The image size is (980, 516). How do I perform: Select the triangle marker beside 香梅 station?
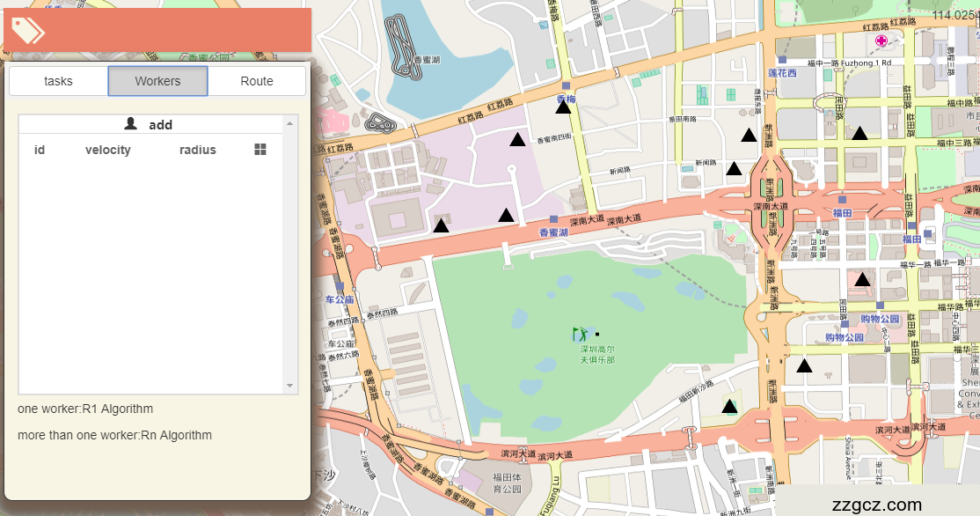564,107
